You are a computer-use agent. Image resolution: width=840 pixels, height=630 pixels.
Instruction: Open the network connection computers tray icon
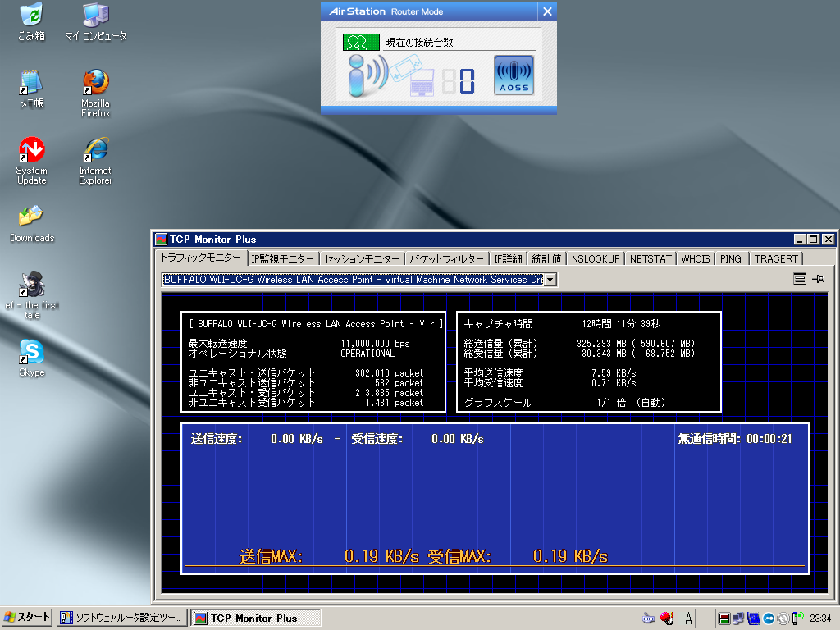[739, 619]
